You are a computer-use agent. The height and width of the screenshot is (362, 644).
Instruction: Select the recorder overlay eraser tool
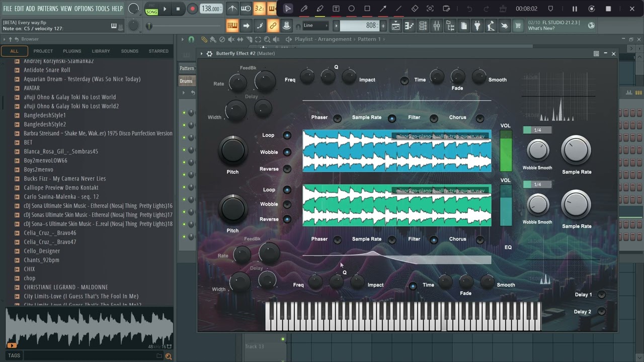point(415,9)
